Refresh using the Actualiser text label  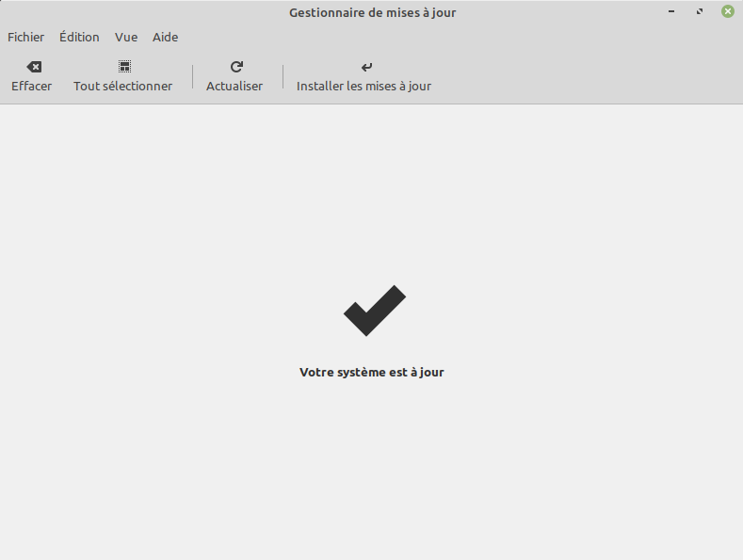(234, 86)
